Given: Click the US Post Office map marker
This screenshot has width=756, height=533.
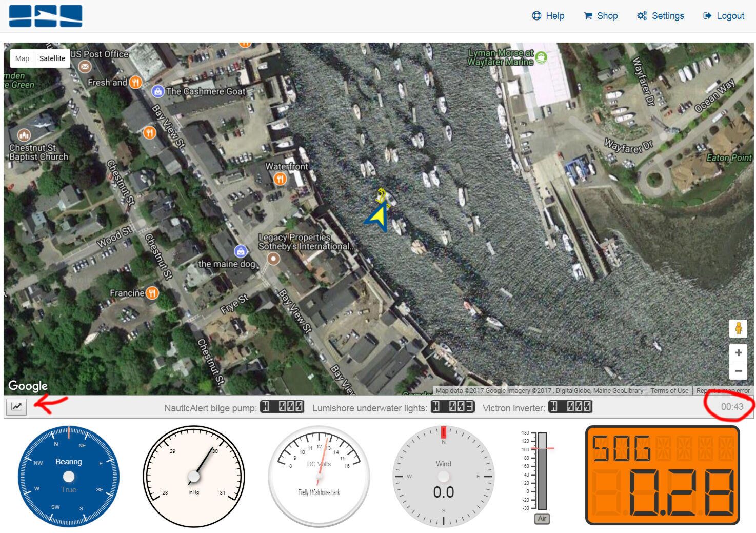Looking at the screenshot, I should click(x=85, y=67).
